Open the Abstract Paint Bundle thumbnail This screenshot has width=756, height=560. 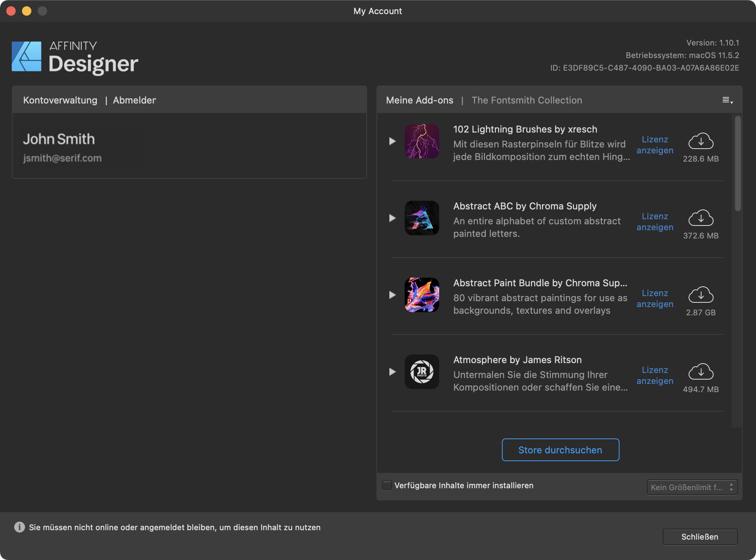422,295
